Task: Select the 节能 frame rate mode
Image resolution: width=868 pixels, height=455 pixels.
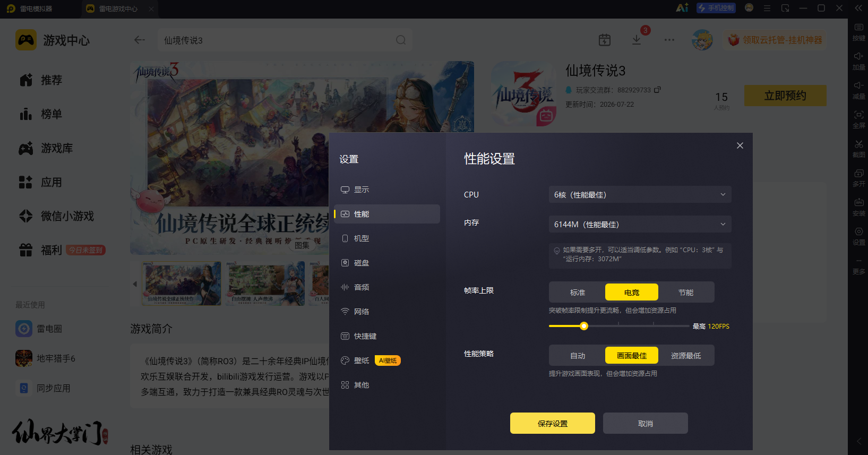Action: [x=686, y=293]
